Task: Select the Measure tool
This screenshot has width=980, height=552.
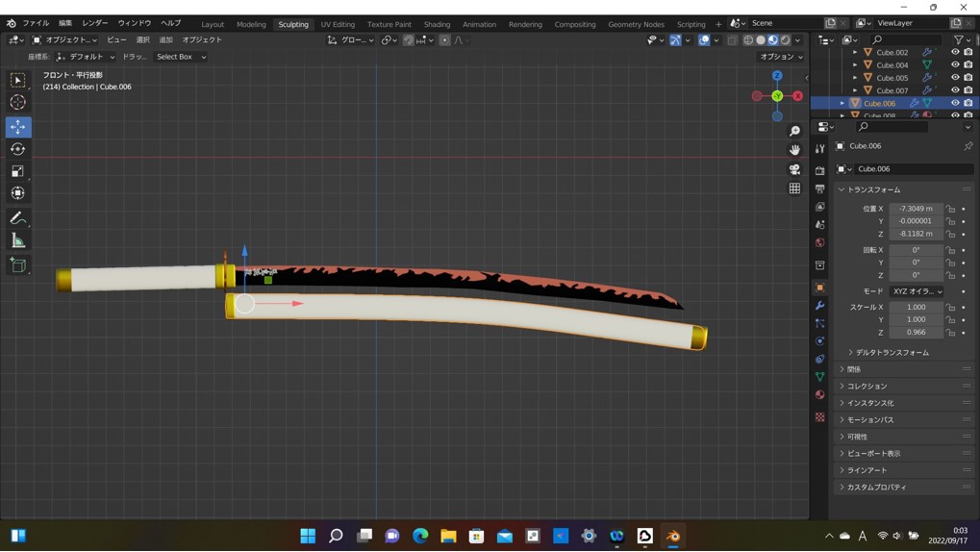Action: [17, 240]
